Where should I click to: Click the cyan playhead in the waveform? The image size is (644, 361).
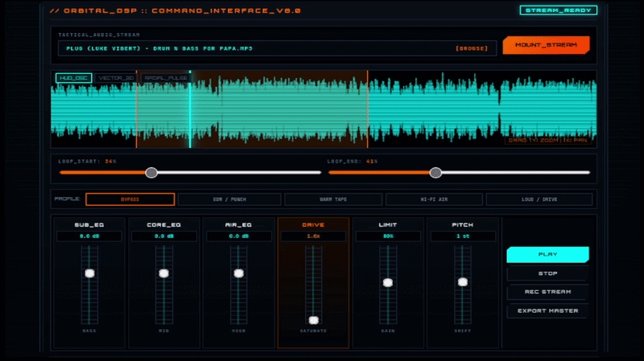point(190,111)
